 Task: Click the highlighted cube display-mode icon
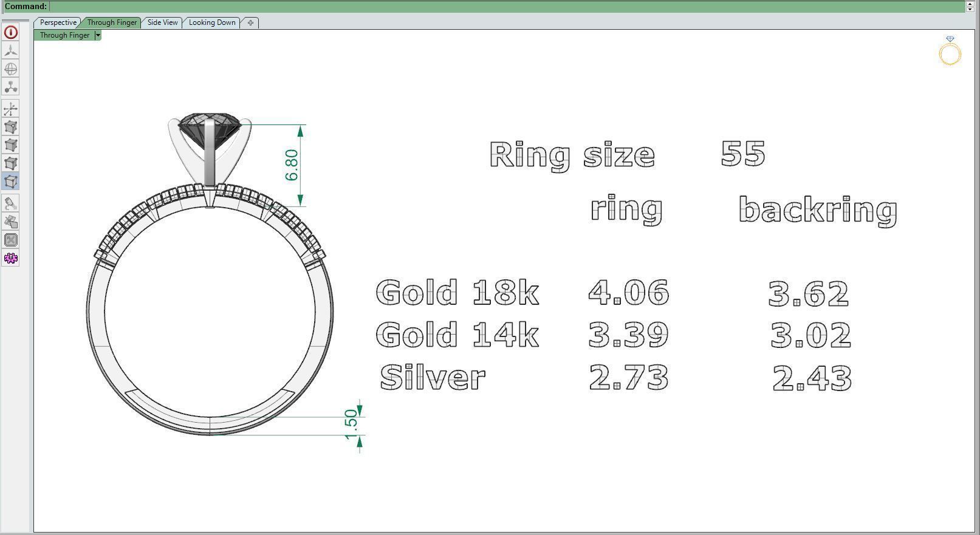coord(10,182)
